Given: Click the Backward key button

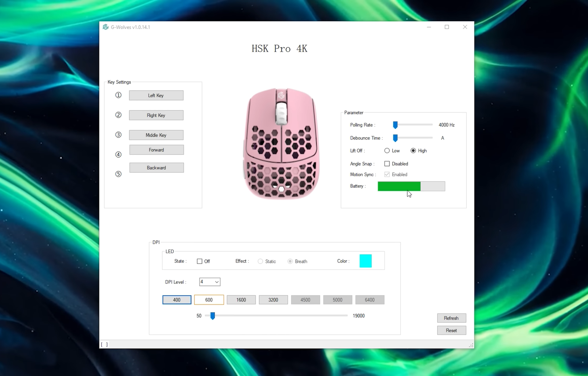Looking at the screenshot, I should (156, 167).
